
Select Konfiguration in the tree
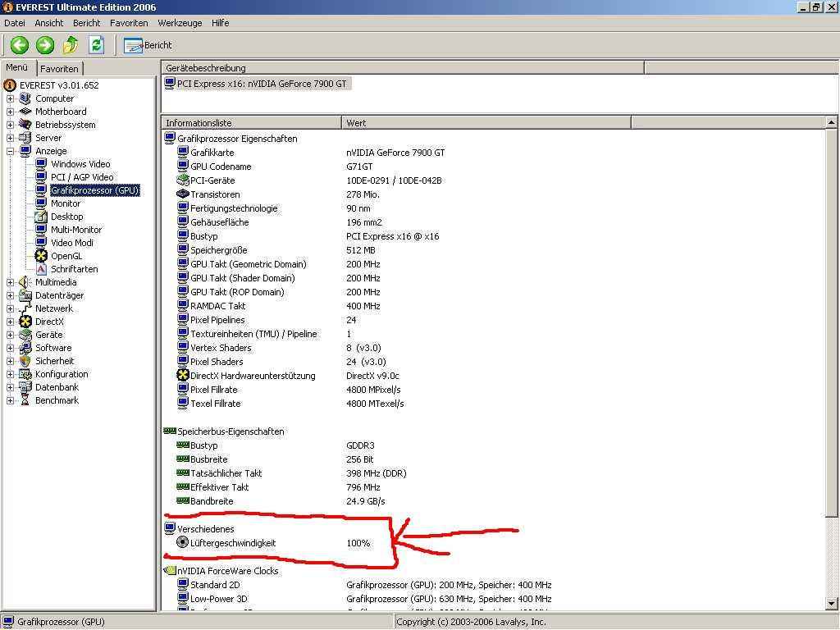62,374
